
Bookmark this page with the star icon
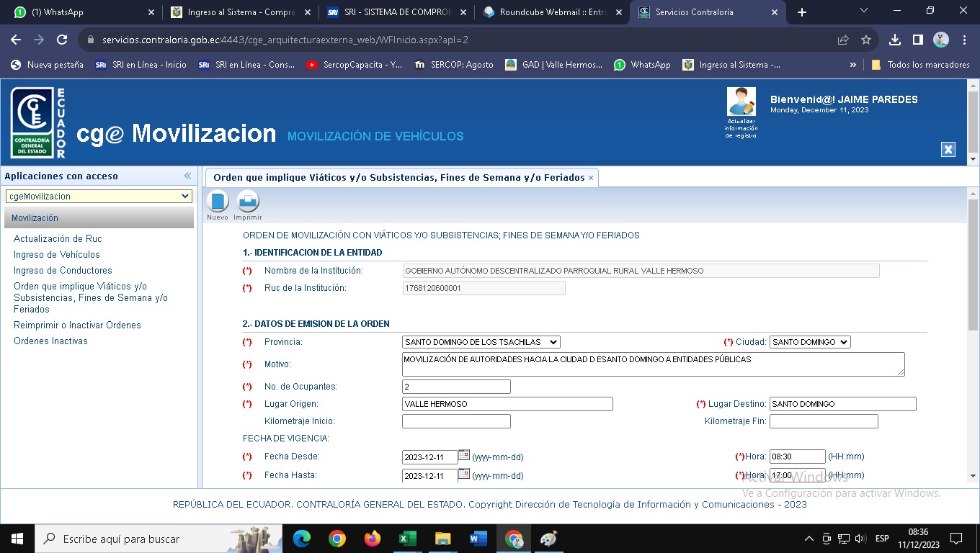[866, 40]
